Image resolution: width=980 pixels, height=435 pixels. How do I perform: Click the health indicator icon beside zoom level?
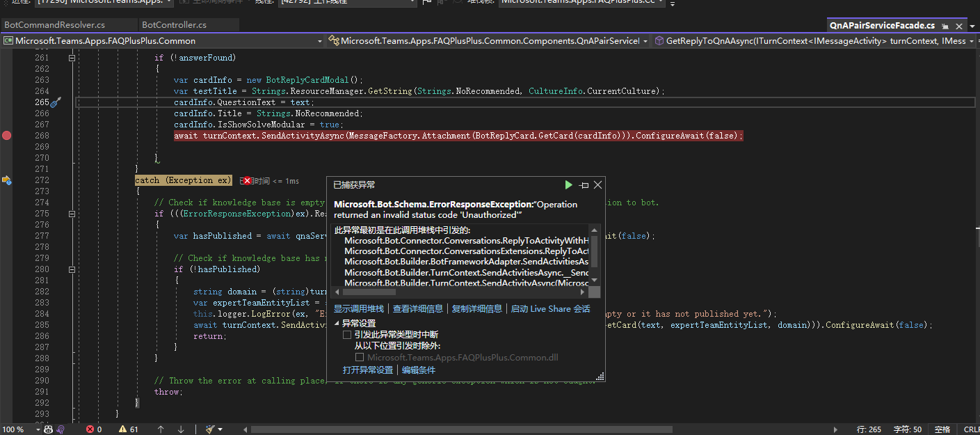pyautogui.click(x=48, y=429)
